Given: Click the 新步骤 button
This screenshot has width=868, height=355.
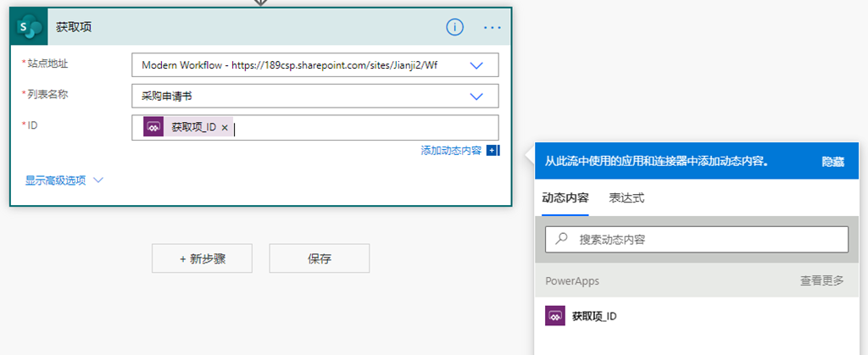Looking at the screenshot, I should coord(202,258).
